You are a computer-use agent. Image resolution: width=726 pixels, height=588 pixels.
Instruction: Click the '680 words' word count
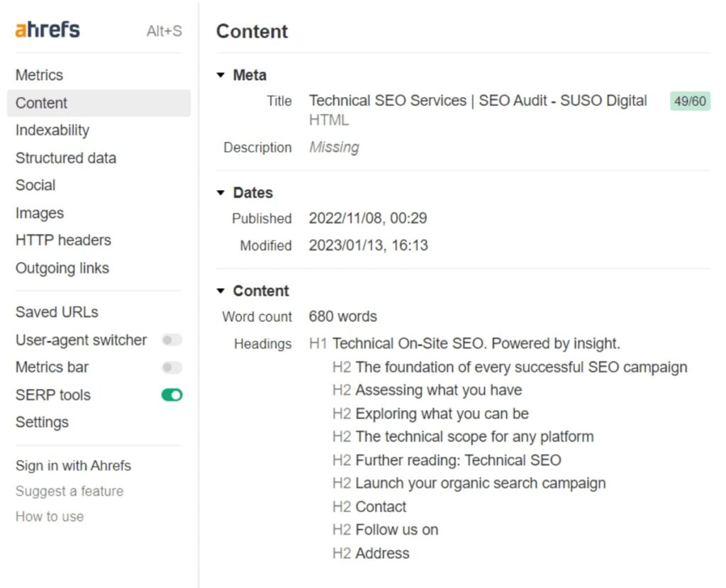click(342, 316)
